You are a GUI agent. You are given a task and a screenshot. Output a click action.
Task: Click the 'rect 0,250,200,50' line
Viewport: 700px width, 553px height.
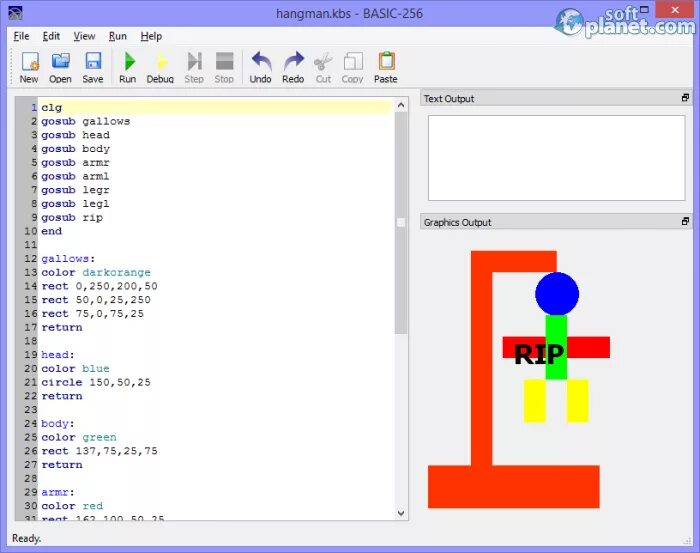(100, 286)
